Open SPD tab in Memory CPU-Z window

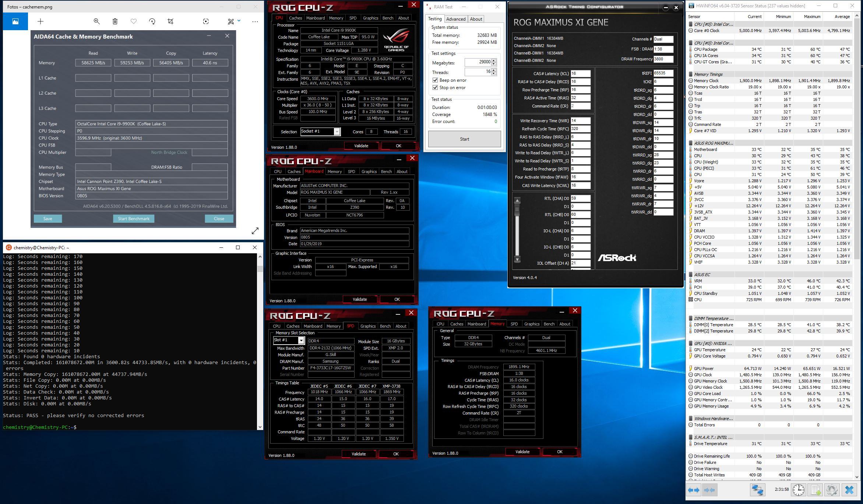click(x=514, y=324)
